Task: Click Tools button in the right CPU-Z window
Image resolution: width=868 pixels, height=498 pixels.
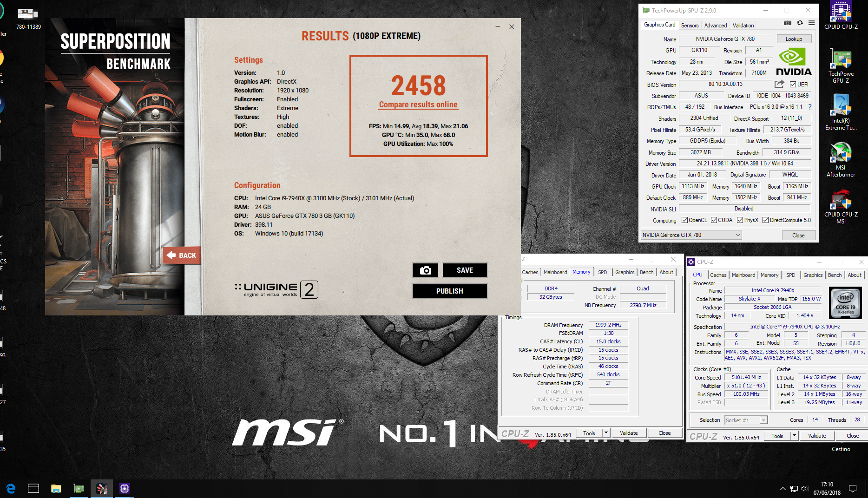Action: [x=777, y=436]
